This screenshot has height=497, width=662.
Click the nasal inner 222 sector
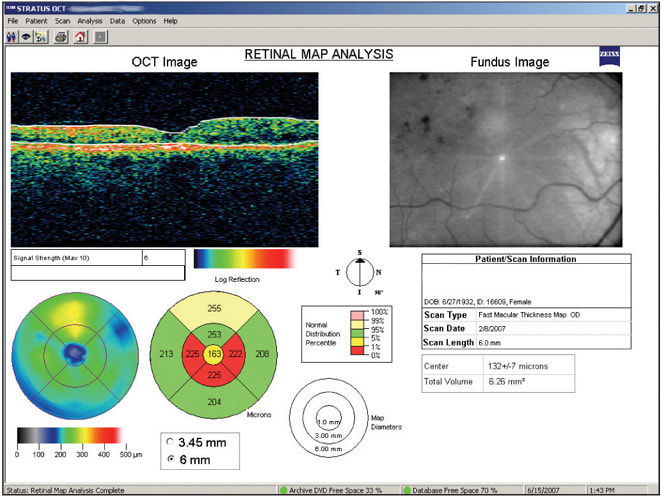235,354
